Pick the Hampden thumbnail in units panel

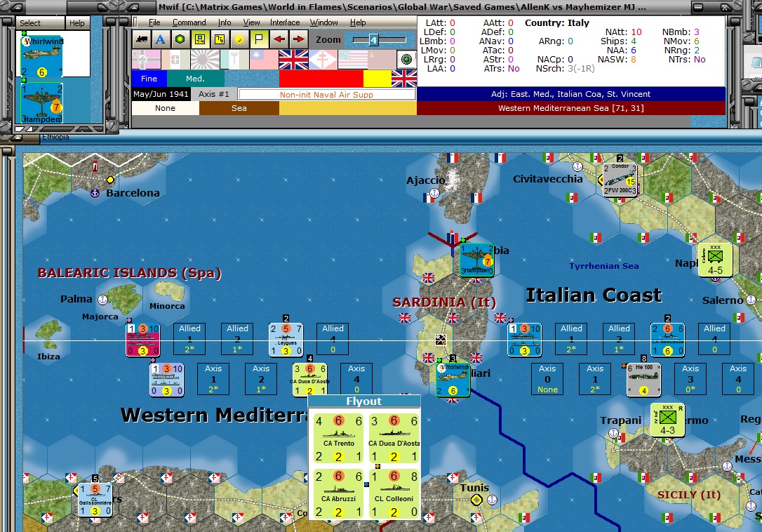coord(42,102)
